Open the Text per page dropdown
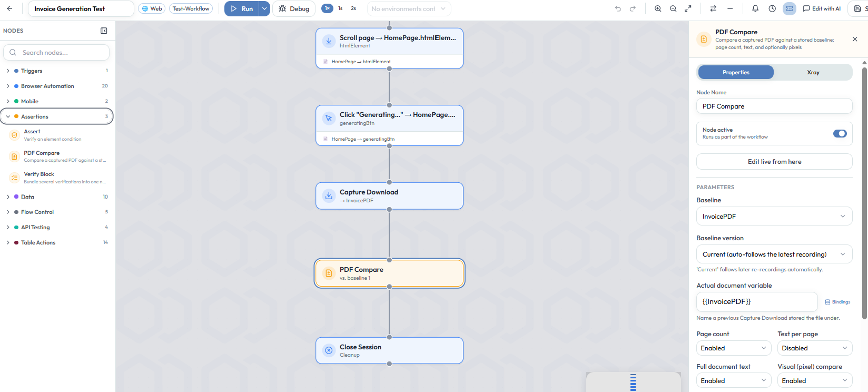The width and height of the screenshot is (868, 392). 815,348
